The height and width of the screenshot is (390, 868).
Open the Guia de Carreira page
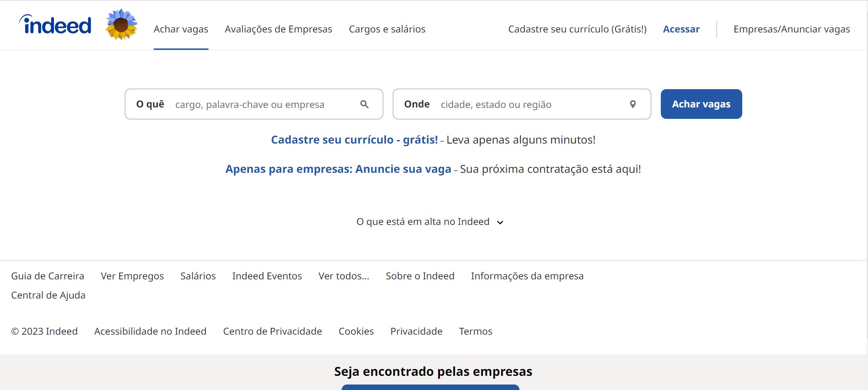point(48,276)
